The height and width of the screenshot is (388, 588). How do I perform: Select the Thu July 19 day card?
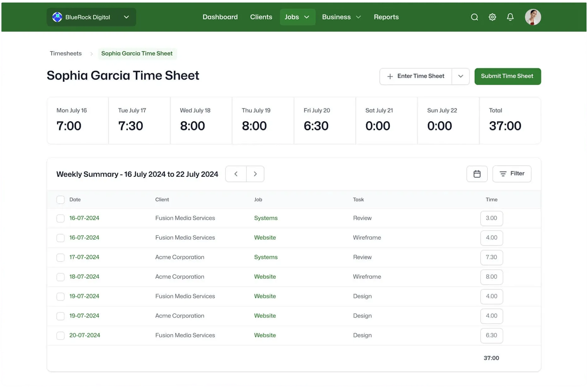[263, 121]
